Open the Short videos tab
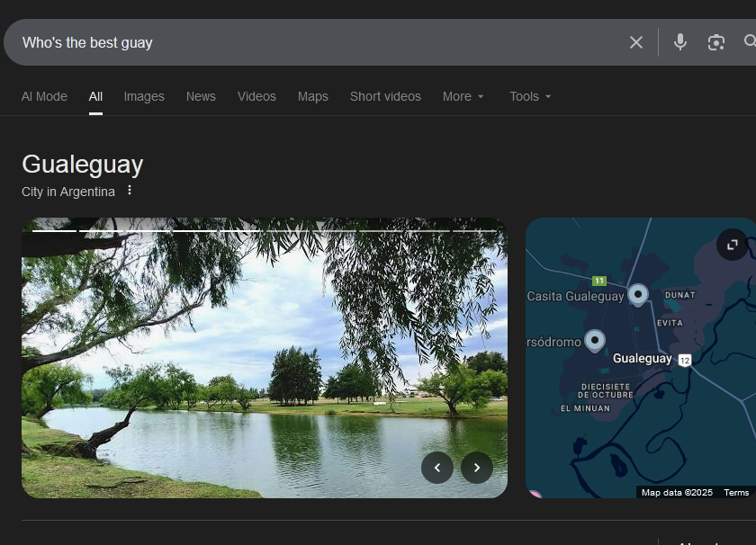Screen dimensions: 756x545 (x=385, y=96)
